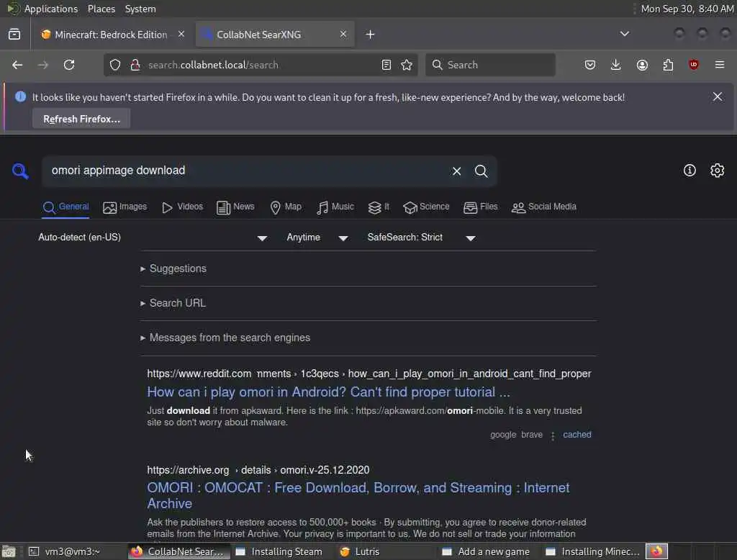Open the Firefox downloads panel
Screen dimensions: 737x560
point(616,65)
